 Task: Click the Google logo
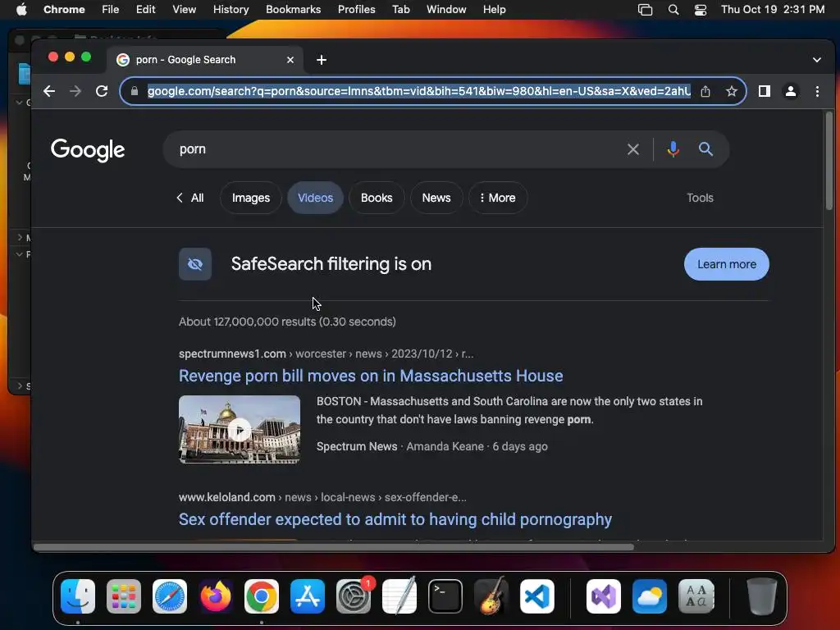coord(88,150)
